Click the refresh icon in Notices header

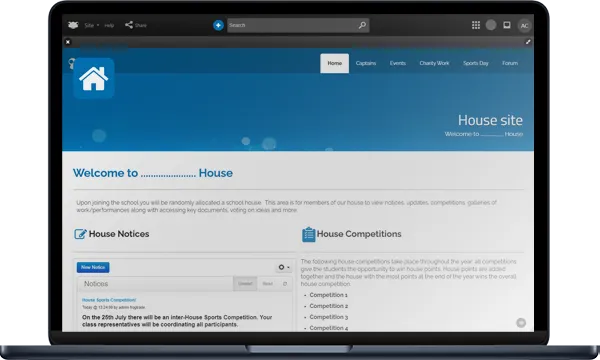tap(285, 284)
